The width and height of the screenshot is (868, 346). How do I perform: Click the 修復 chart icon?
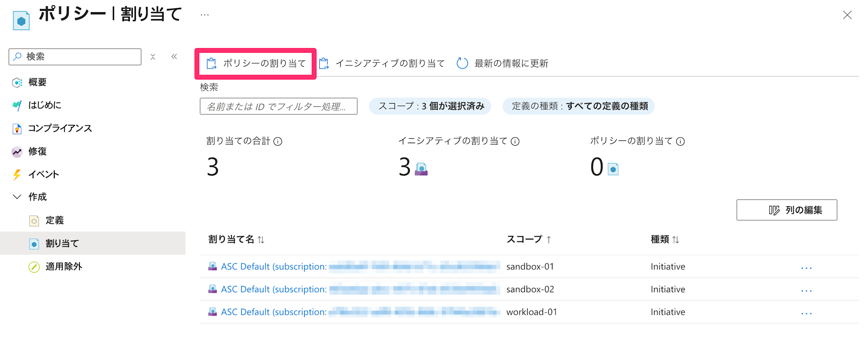pos(17,152)
